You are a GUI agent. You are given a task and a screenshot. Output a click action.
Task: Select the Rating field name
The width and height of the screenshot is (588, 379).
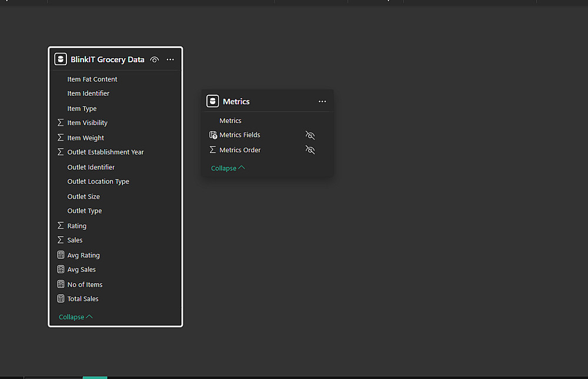(x=77, y=226)
